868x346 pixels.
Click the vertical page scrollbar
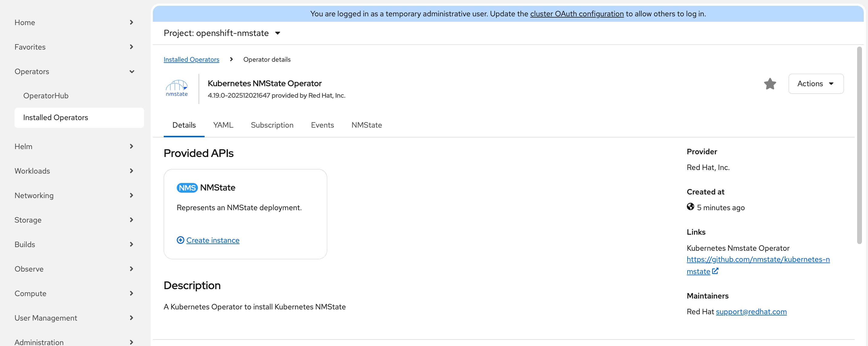point(859,145)
